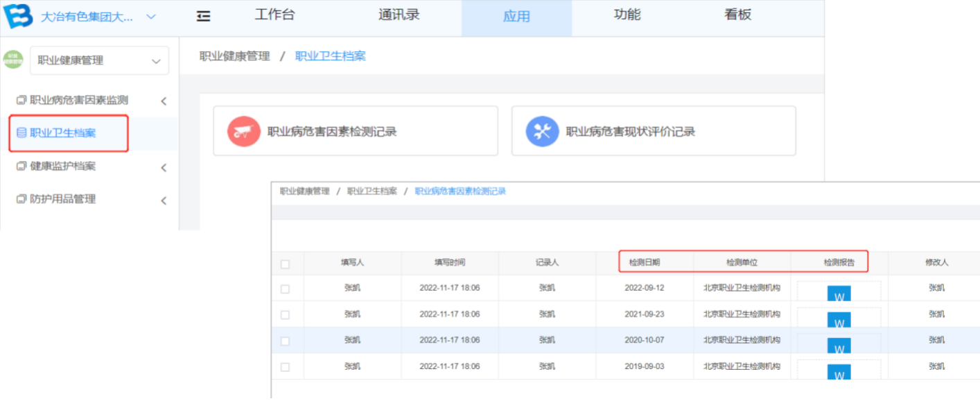Screen dimensions: 980x401
Task: Click the 2021-09-23 date cell
Action: (645, 314)
